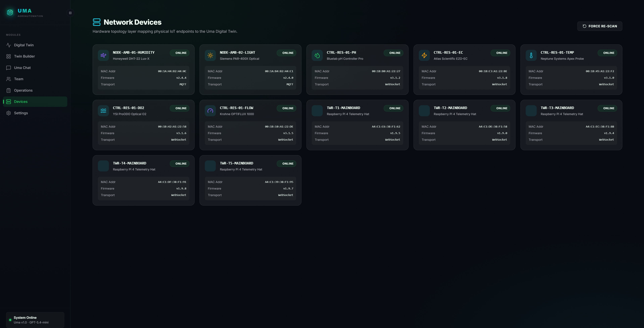Click the ONLINE badge on NODE-AMB-01-HUMIDITY
This screenshot has width=644, height=328.
179,53
